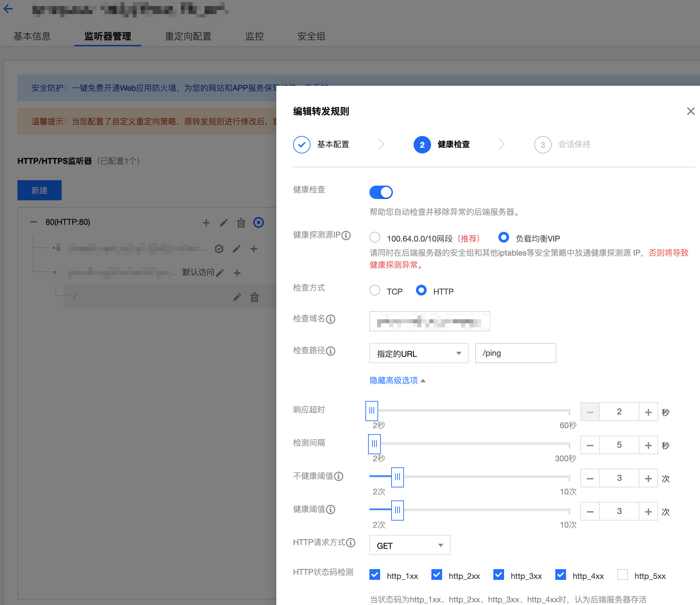
Task: Uncheck http_3xx status code
Action: point(498,575)
